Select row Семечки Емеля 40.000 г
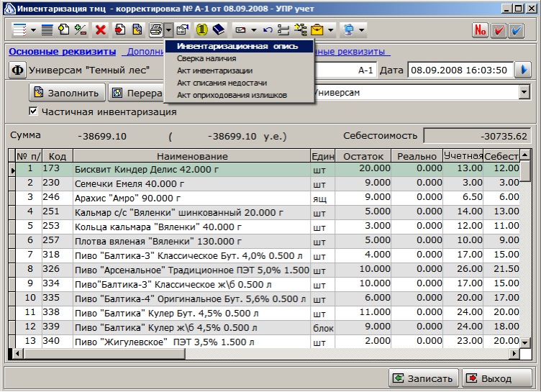Viewport: 541px width, 392px height. tap(267, 183)
